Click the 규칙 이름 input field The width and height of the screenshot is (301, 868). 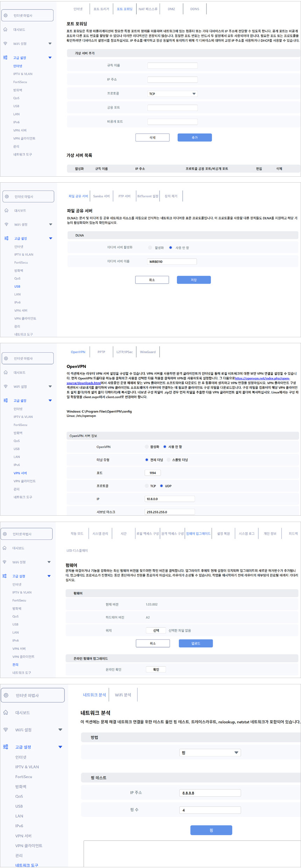172,65
